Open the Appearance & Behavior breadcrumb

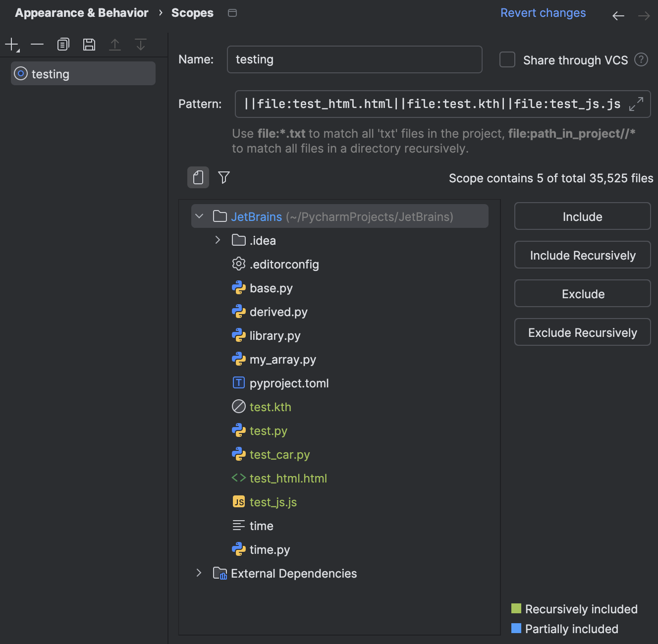(x=81, y=12)
